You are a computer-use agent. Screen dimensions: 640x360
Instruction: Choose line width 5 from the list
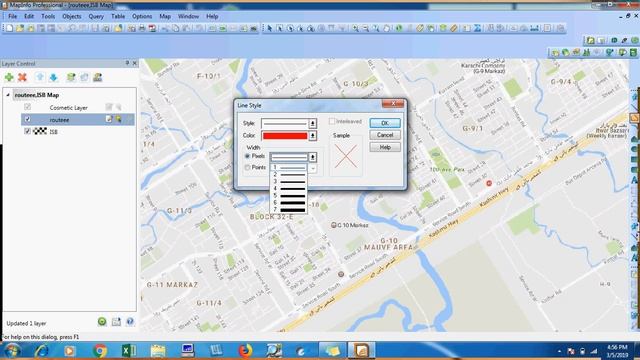(289, 195)
